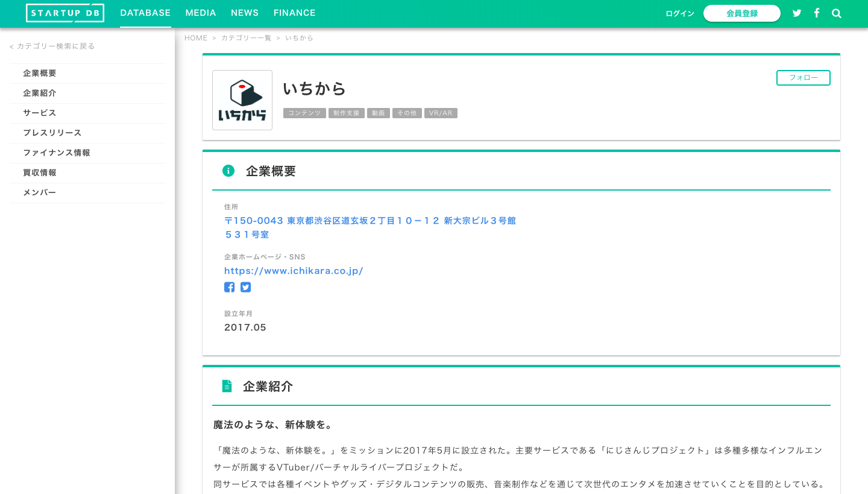The height and width of the screenshot is (494, 868).
Task: Switch to the NEWS tab
Action: [x=245, y=13]
